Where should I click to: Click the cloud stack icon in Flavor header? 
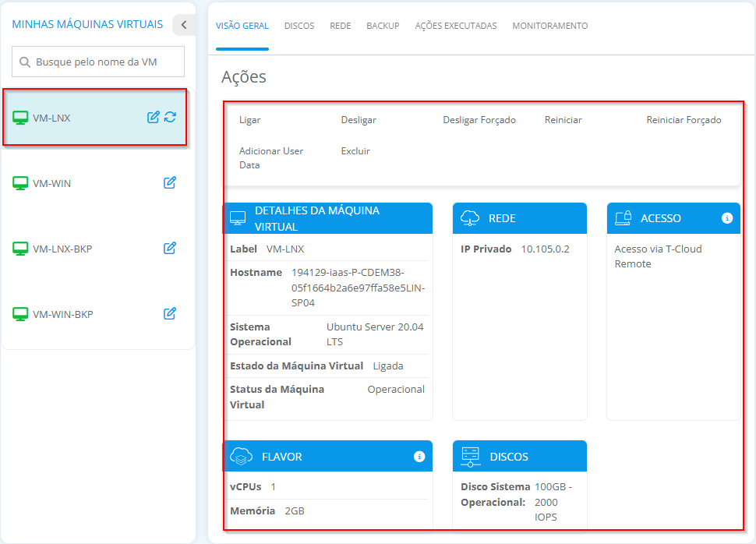pyautogui.click(x=241, y=456)
